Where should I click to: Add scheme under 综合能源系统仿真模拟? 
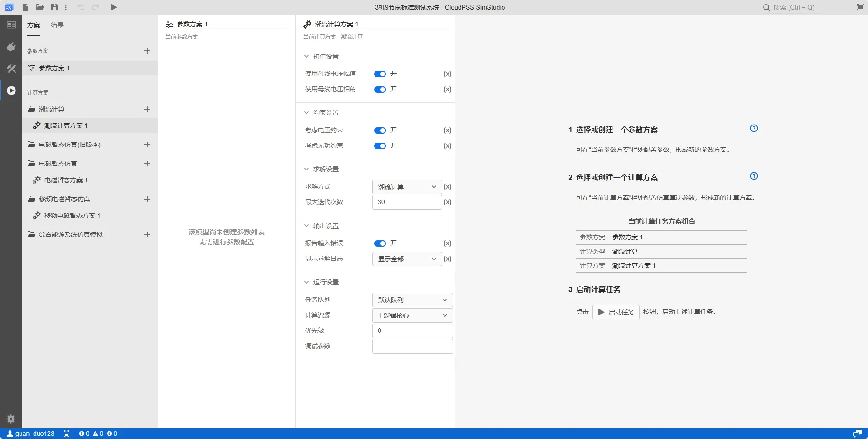point(147,234)
